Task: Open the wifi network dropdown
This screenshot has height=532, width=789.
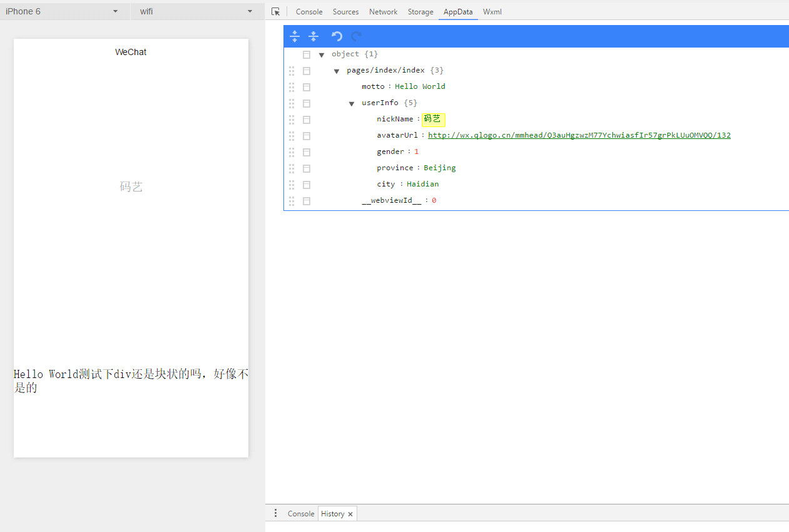Action: tap(196, 11)
